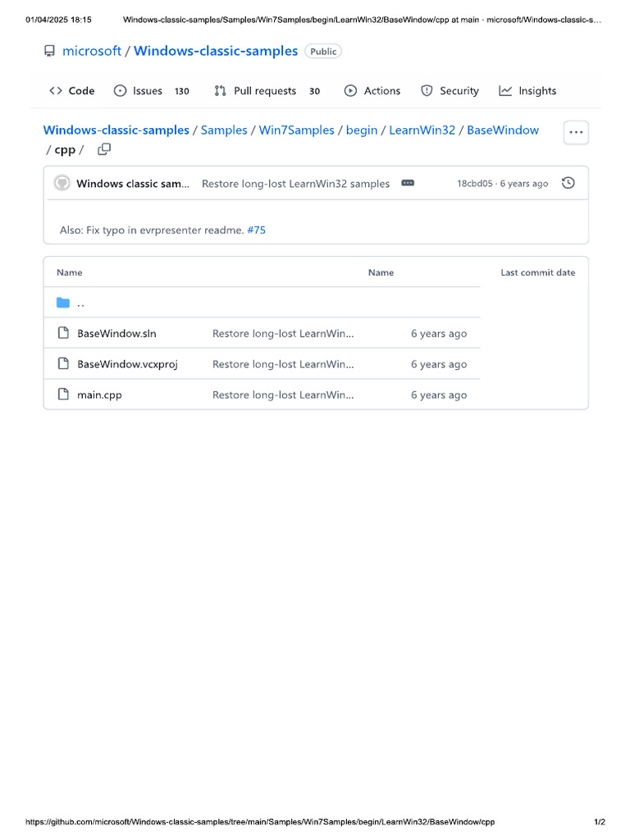
Task: Open the commit message on main.cpp row
Action: [x=283, y=395]
